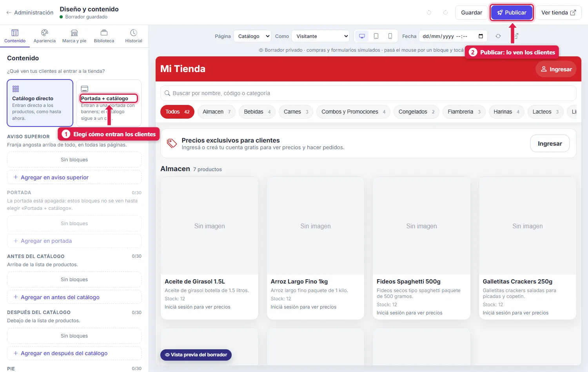588x372 pixels.
Task: Select the Portada + catálogo entry option
Action: click(109, 103)
